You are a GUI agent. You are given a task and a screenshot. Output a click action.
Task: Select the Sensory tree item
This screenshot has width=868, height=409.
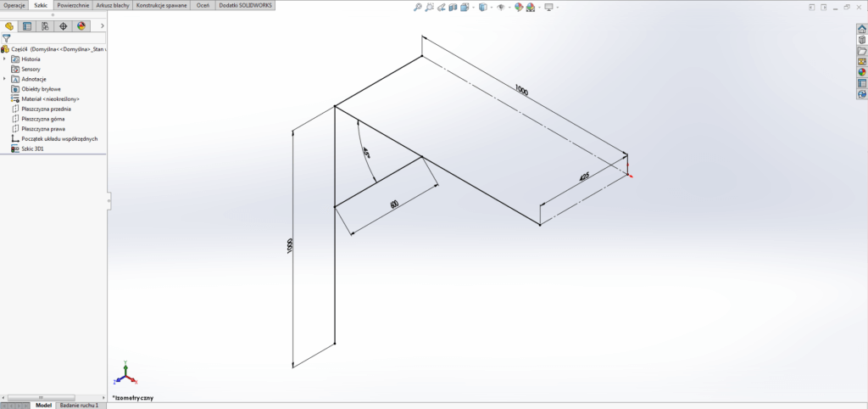click(25, 70)
